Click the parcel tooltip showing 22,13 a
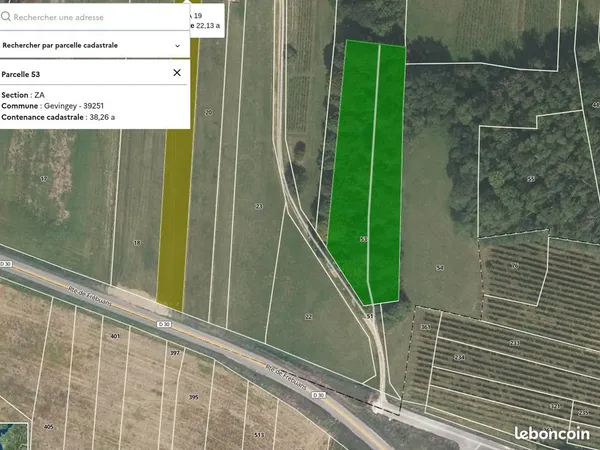This screenshot has width=600, height=450. coord(207,21)
